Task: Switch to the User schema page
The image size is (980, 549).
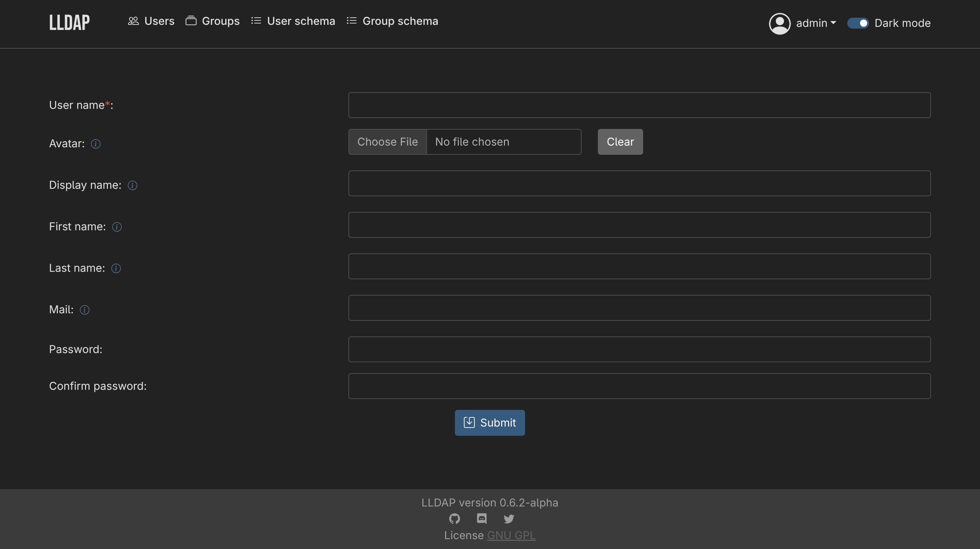Action: click(x=301, y=21)
